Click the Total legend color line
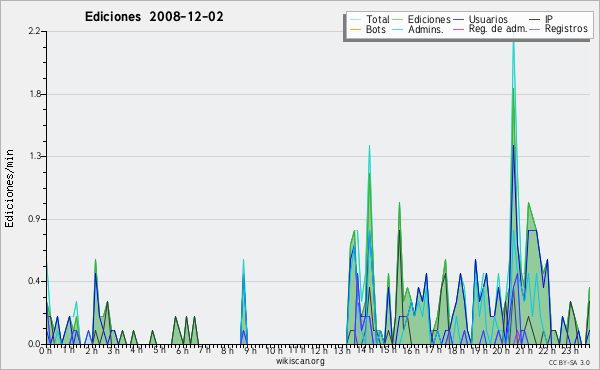The image size is (600, 370). pos(355,19)
